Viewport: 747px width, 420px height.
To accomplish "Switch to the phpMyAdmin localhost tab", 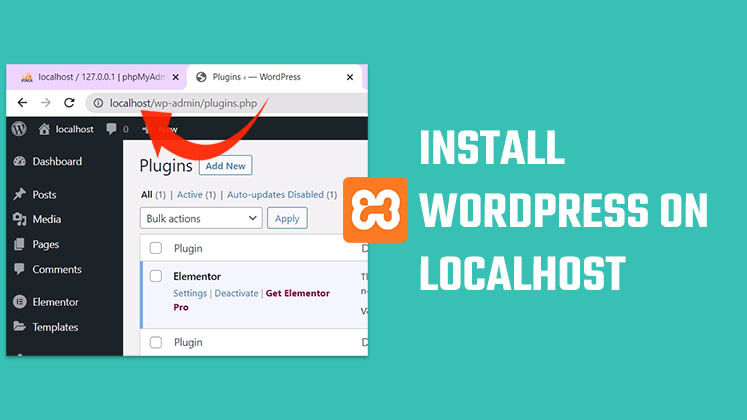I will tap(96, 77).
